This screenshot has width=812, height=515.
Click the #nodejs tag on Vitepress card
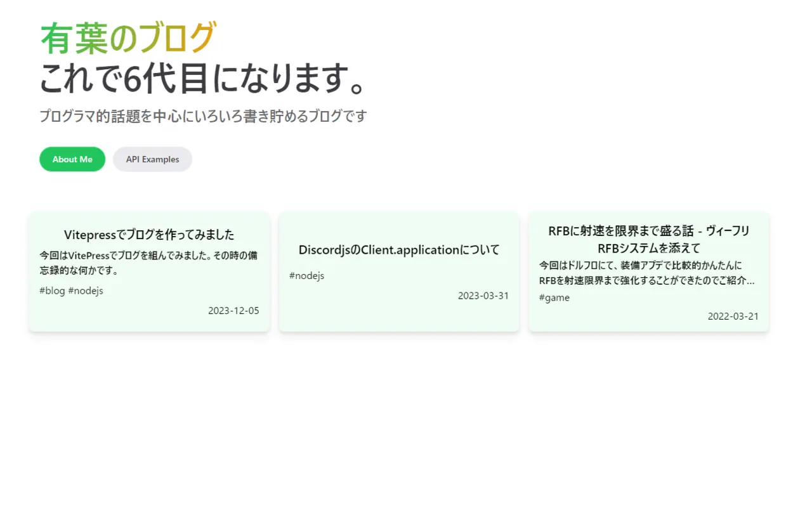pos(86,290)
